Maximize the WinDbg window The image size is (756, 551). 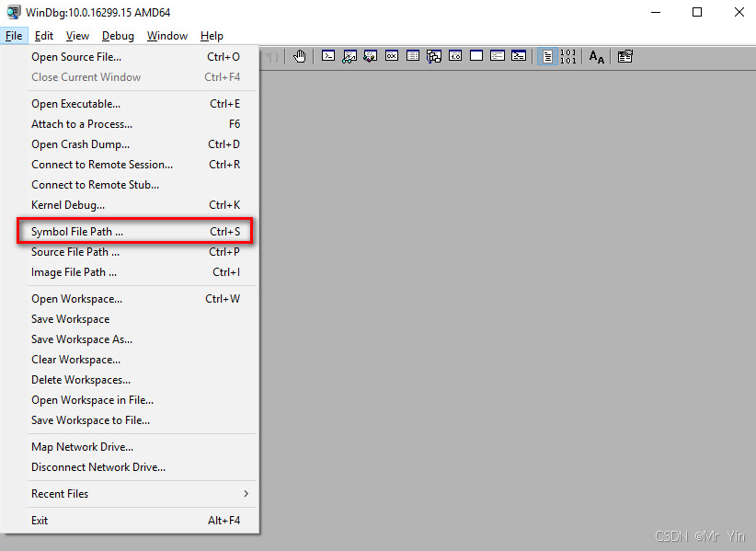(x=697, y=12)
